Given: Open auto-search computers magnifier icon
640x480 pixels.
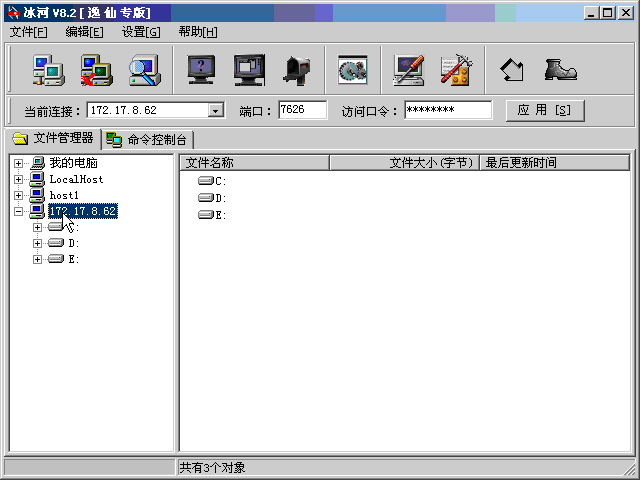Looking at the screenshot, I should click(x=145, y=70).
